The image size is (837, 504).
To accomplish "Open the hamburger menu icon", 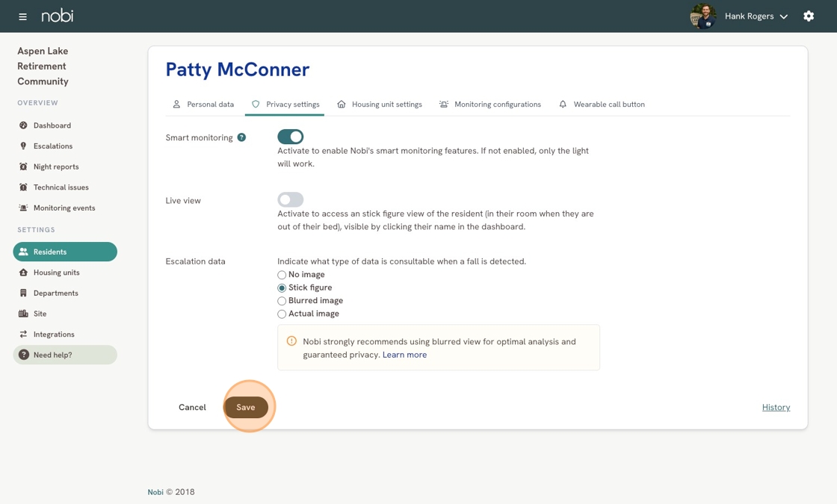I will tap(22, 16).
